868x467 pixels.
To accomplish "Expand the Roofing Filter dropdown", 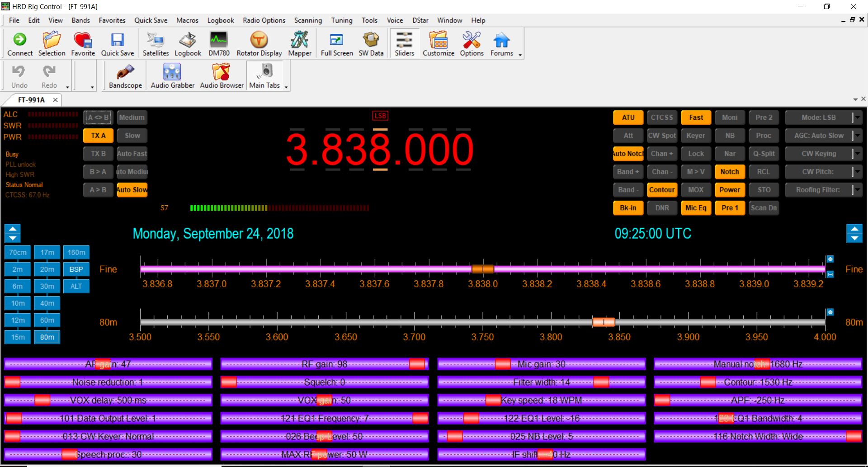I will point(857,190).
